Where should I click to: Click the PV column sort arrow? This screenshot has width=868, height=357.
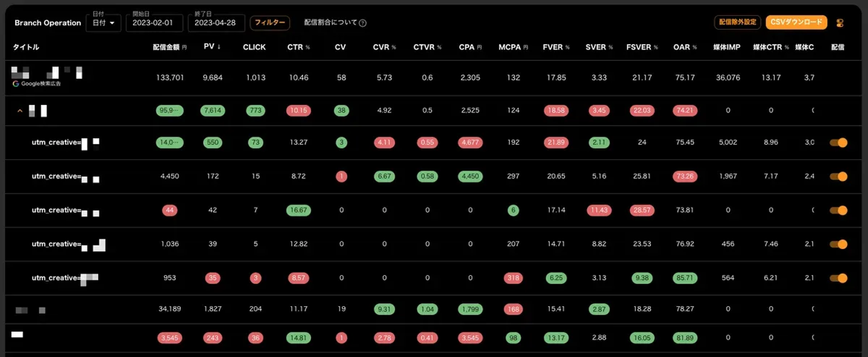(218, 46)
